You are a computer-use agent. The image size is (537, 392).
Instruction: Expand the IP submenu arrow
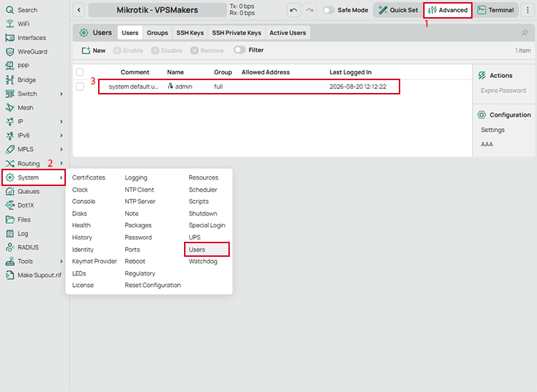[x=62, y=122]
